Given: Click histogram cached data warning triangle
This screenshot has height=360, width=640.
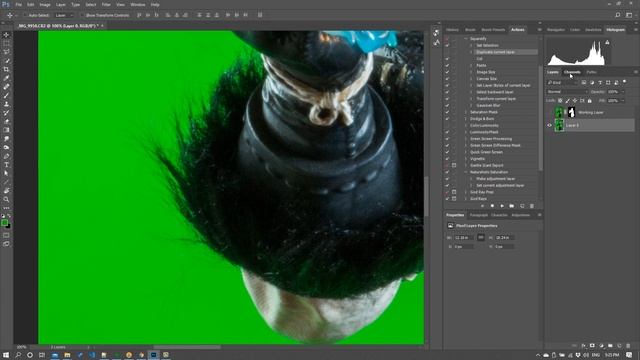Looking at the screenshot, I should (x=607, y=42).
